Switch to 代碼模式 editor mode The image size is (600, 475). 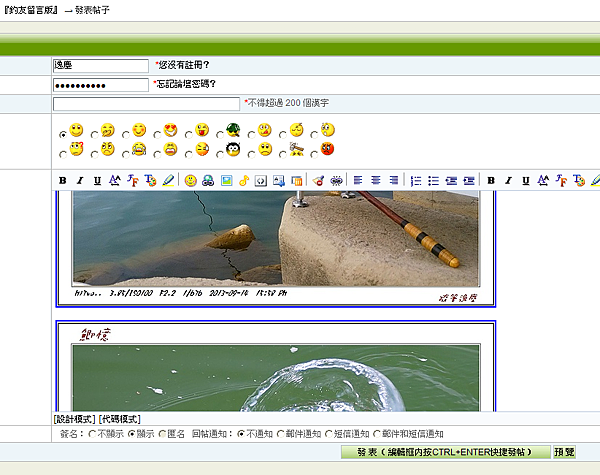[120, 419]
